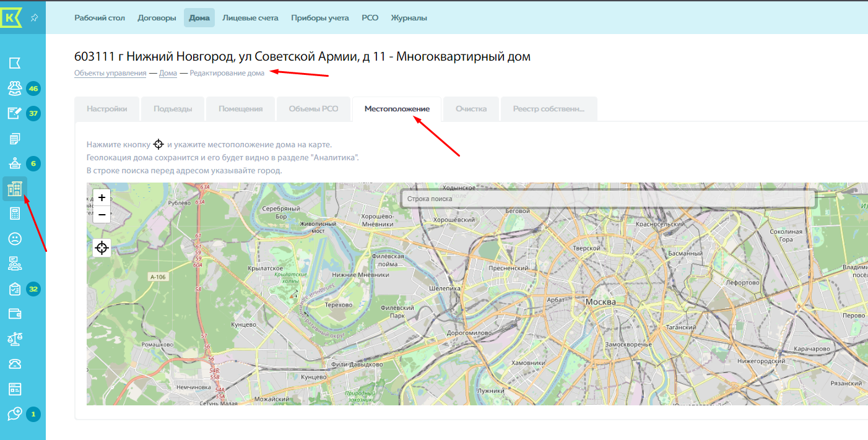Pin the sidebar with the pin icon
Viewport: 868px width, 440px height.
(x=35, y=18)
